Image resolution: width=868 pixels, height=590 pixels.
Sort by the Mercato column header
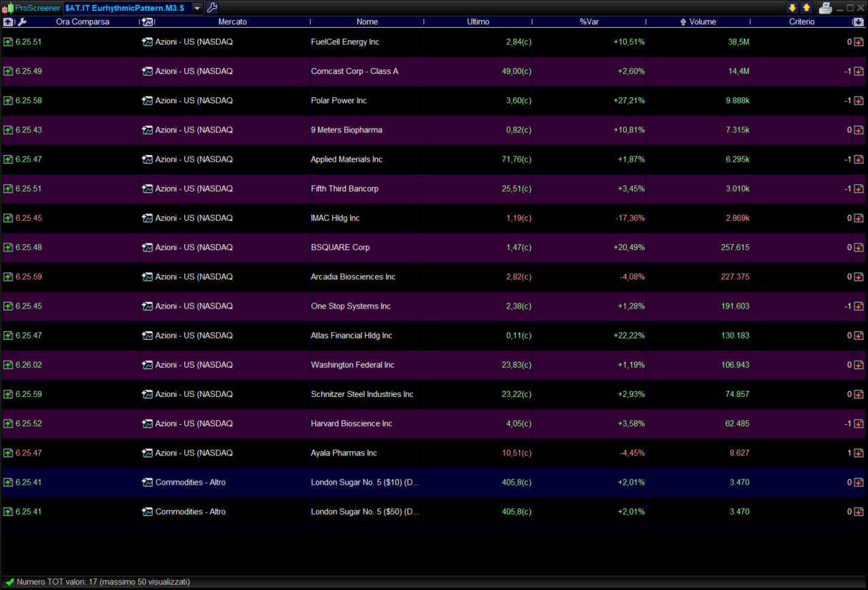232,22
